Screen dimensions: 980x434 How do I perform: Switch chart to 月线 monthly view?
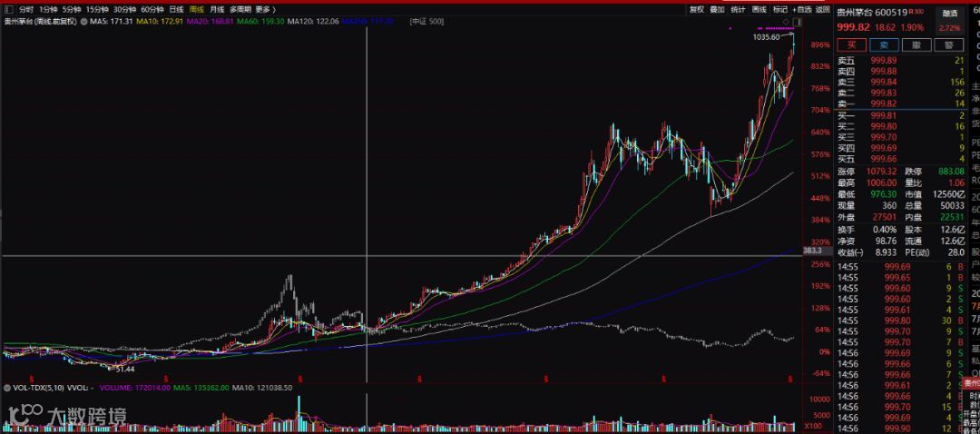tap(217, 9)
